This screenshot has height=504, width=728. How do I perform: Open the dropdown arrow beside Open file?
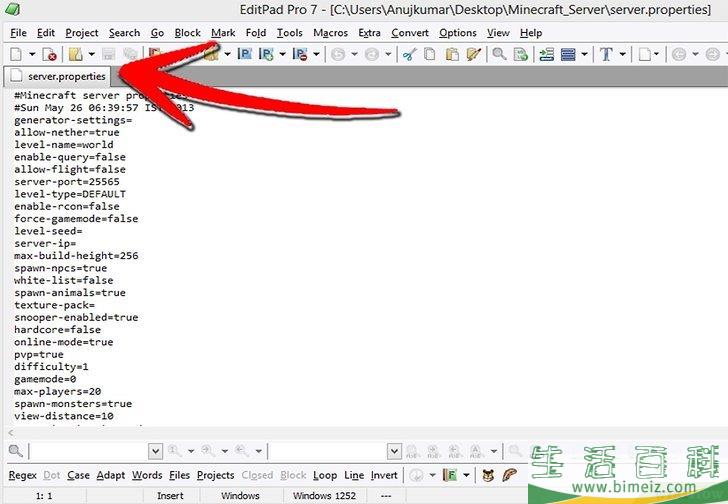(x=91, y=54)
